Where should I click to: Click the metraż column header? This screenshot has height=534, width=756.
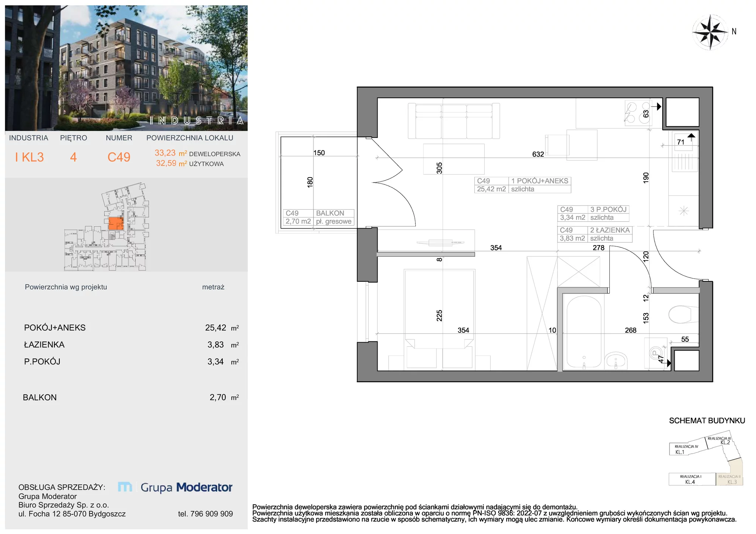(x=213, y=287)
